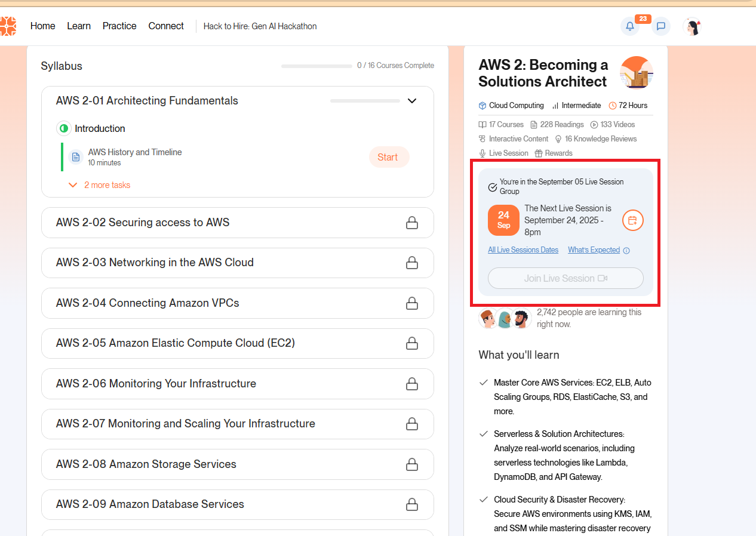Open the chat messages icon

pyautogui.click(x=660, y=26)
